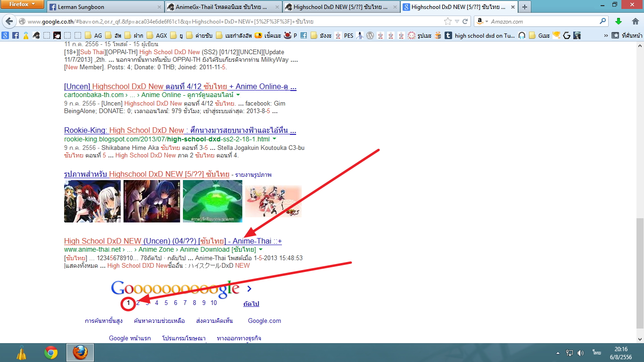The width and height of the screenshot is (644, 362).
Task: Open the taskbar clock showing 20:16
Action: tap(621, 353)
